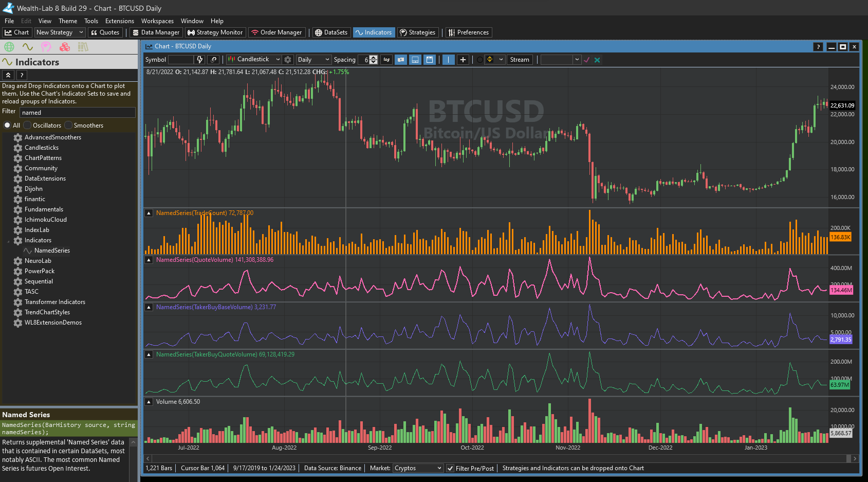Toggle the log scale button

tap(386, 60)
